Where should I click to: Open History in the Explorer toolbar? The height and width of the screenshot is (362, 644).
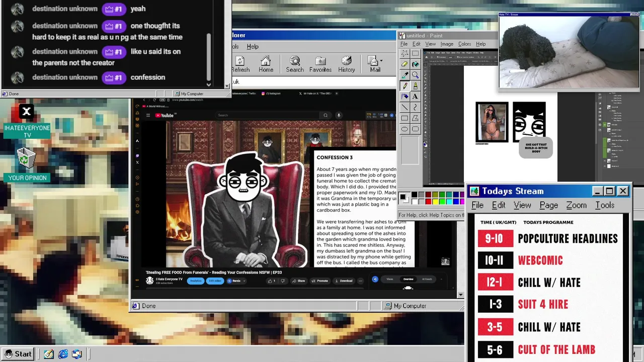[347, 64]
